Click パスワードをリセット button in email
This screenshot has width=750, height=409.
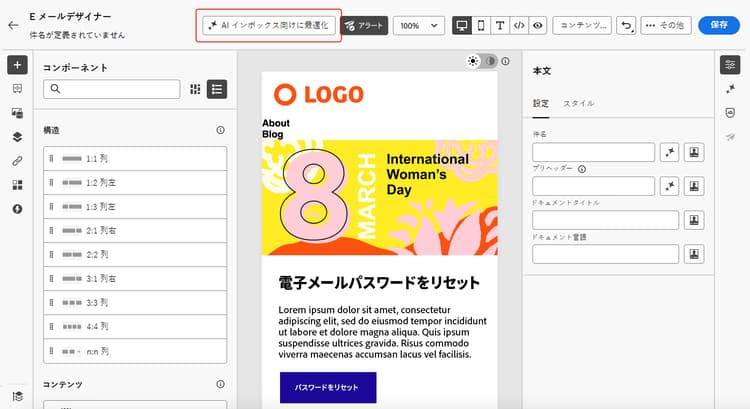pos(328,387)
